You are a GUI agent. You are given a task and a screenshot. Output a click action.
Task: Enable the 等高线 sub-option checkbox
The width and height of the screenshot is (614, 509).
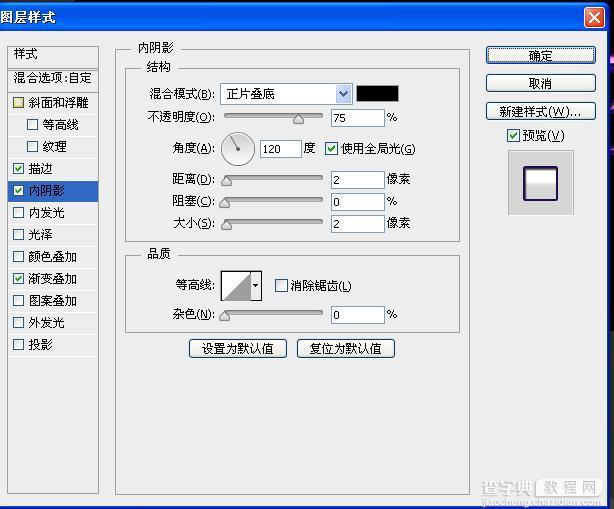[x=33, y=125]
